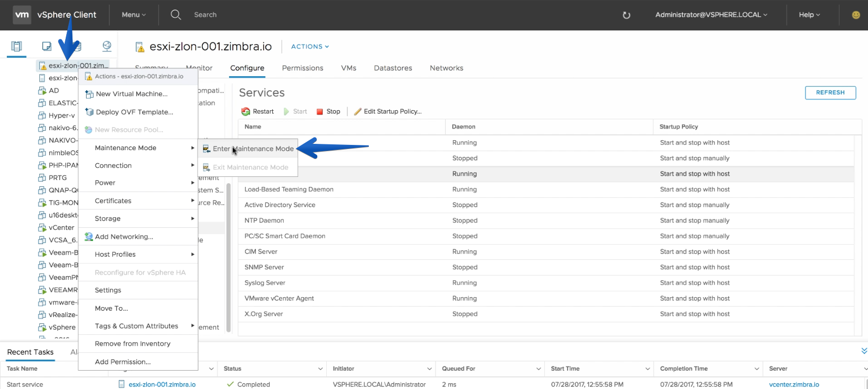The width and height of the screenshot is (868, 389).
Task: Choose Deploy OVF Template icon in context menu
Action: (x=89, y=112)
